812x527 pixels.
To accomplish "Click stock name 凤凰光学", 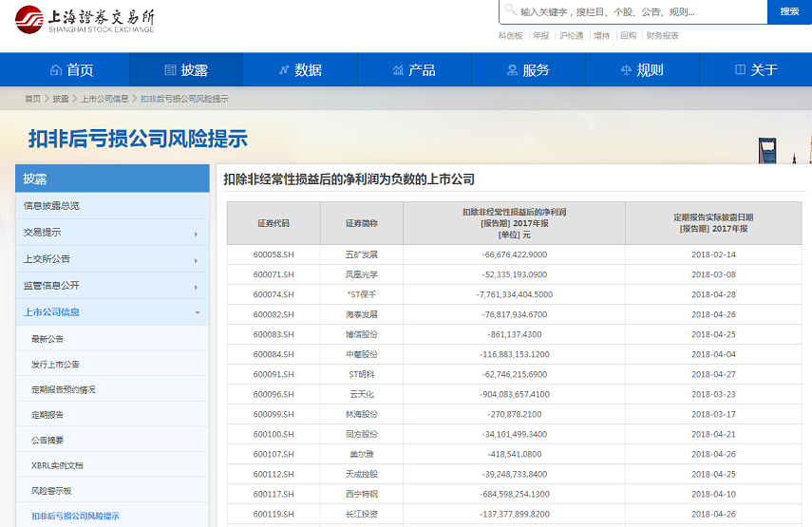I will tap(362, 274).
